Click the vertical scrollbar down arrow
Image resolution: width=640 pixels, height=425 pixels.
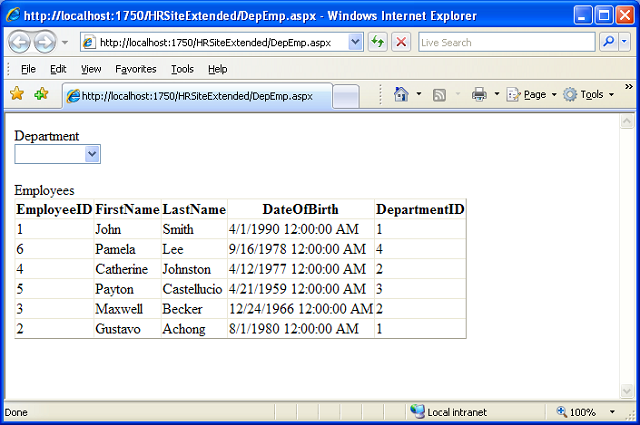pos(627,391)
